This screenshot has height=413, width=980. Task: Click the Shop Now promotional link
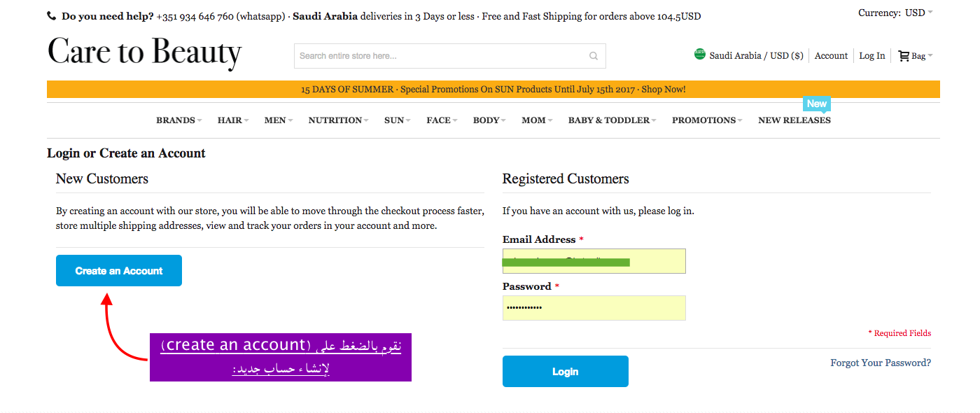[x=663, y=89]
